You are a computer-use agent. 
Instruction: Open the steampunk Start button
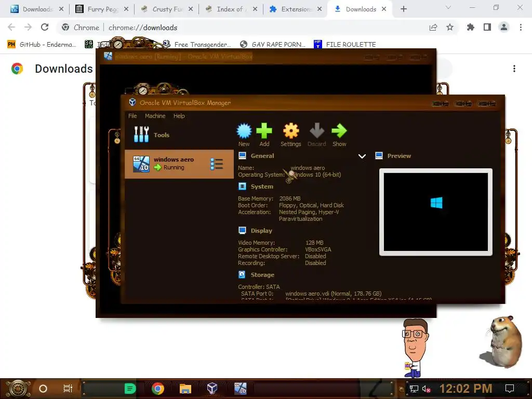point(18,389)
